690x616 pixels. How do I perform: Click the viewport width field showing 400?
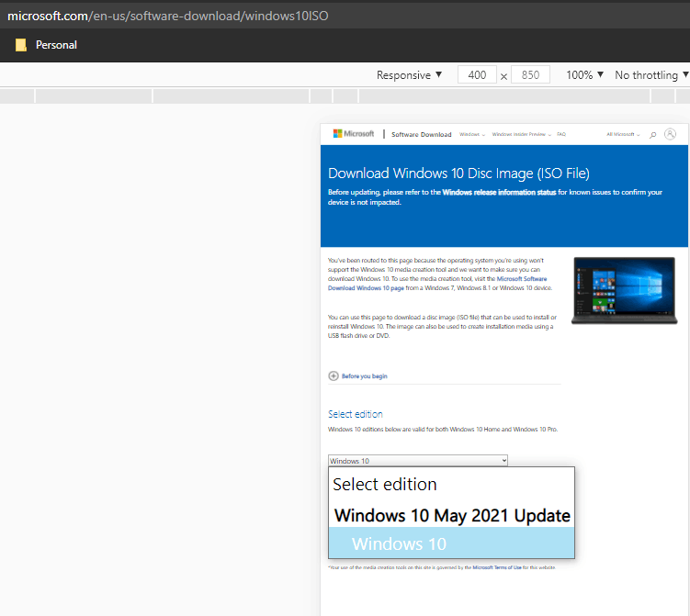tap(477, 75)
